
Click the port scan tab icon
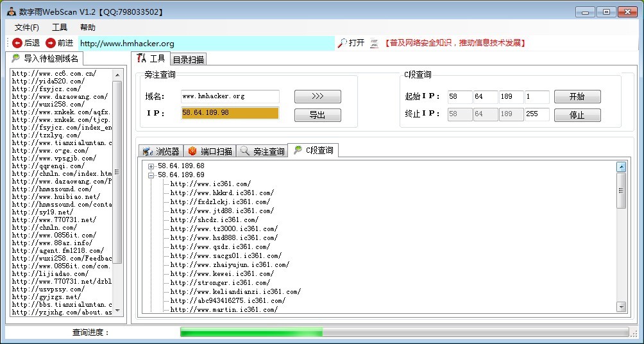(192, 151)
